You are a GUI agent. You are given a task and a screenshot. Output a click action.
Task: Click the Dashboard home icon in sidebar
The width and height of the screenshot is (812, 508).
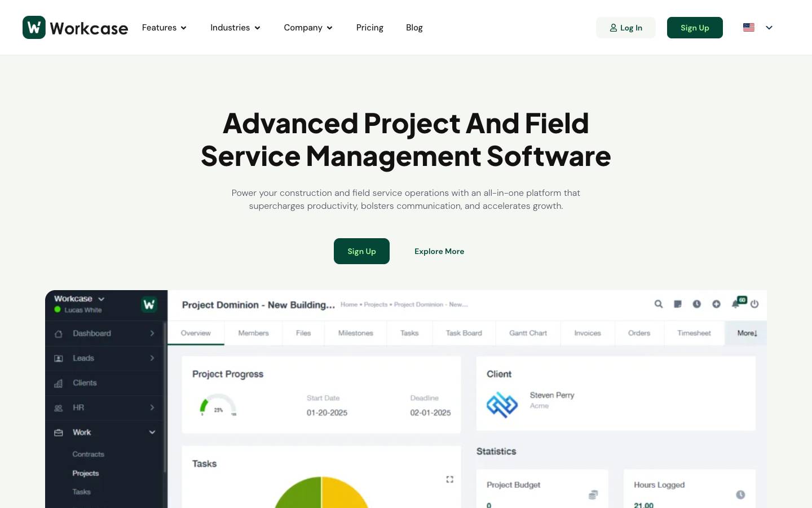pos(58,334)
